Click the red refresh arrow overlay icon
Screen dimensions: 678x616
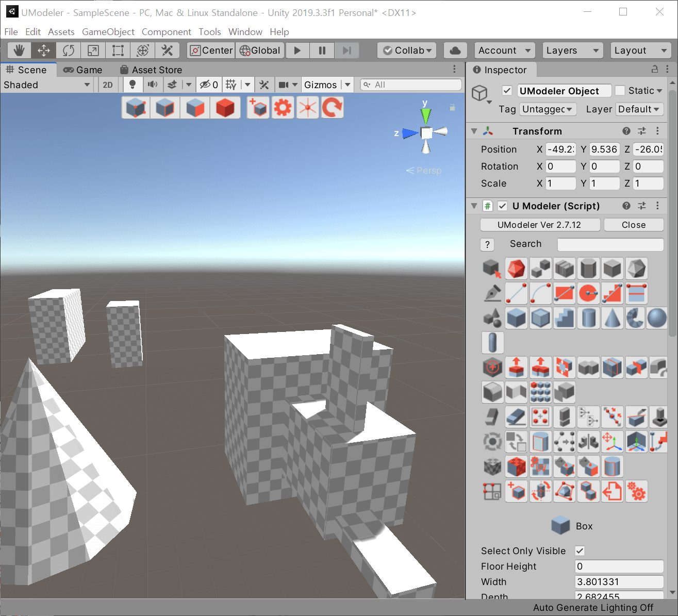tap(333, 108)
